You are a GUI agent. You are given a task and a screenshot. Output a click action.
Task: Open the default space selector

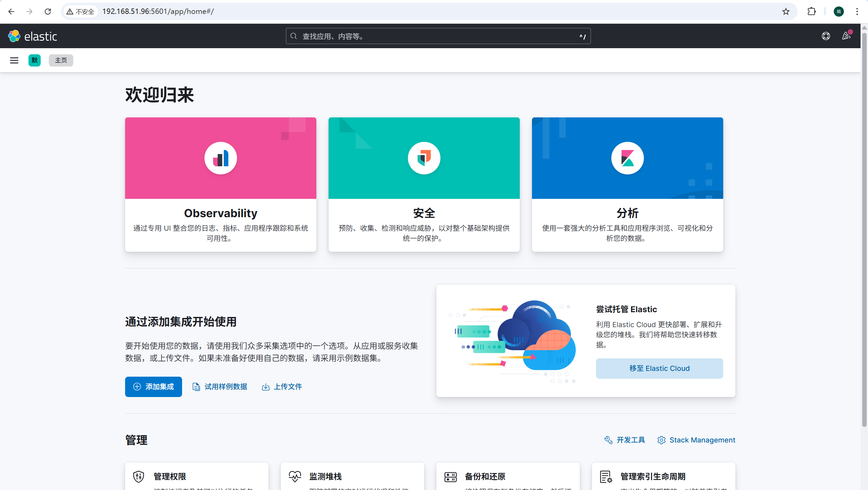coord(35,60)
